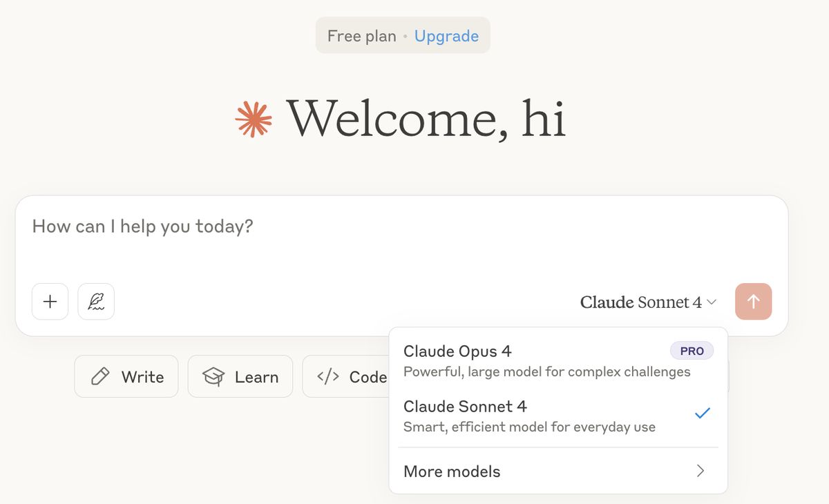Click the blue checkmark beside Sonnet 4
Screen dimensions: 829x504
(x=703, y=414)
